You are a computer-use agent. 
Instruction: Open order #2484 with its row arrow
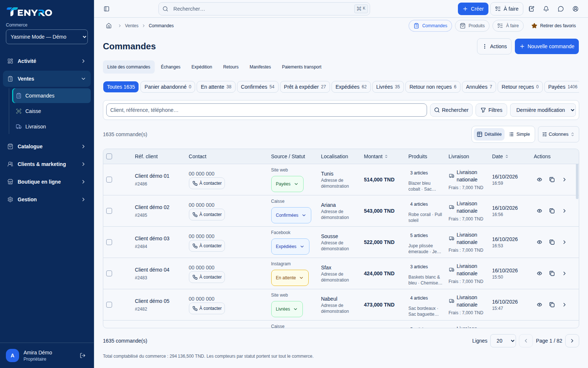click(564, 242)
